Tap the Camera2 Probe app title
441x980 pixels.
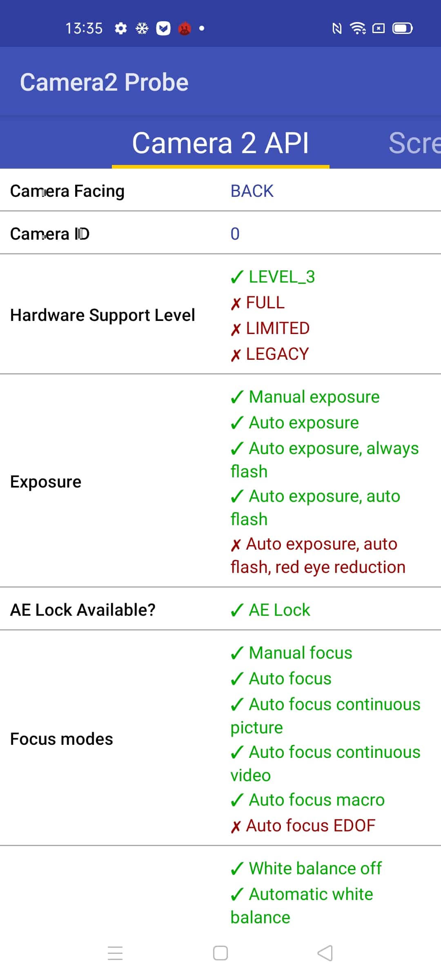pyautogui.click(x=104, y=82)
